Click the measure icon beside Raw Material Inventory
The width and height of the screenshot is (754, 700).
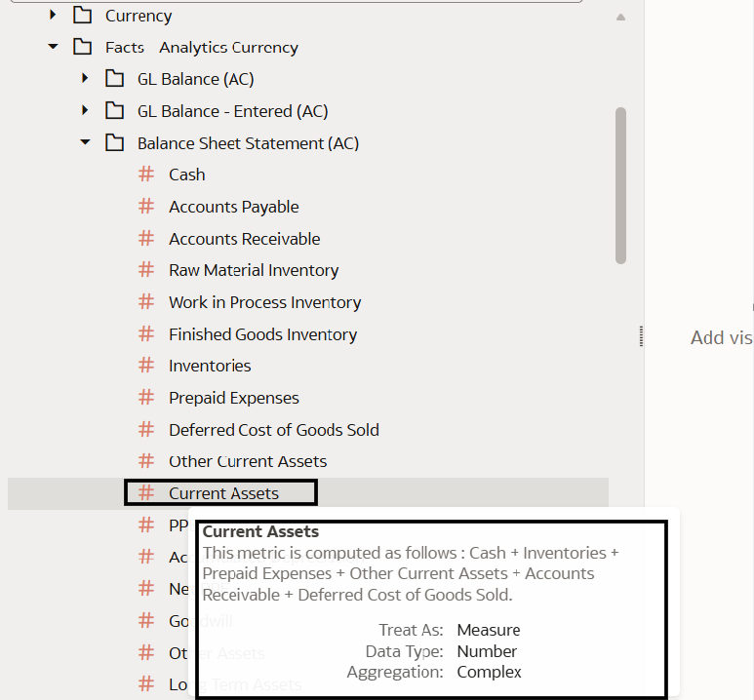146,270
